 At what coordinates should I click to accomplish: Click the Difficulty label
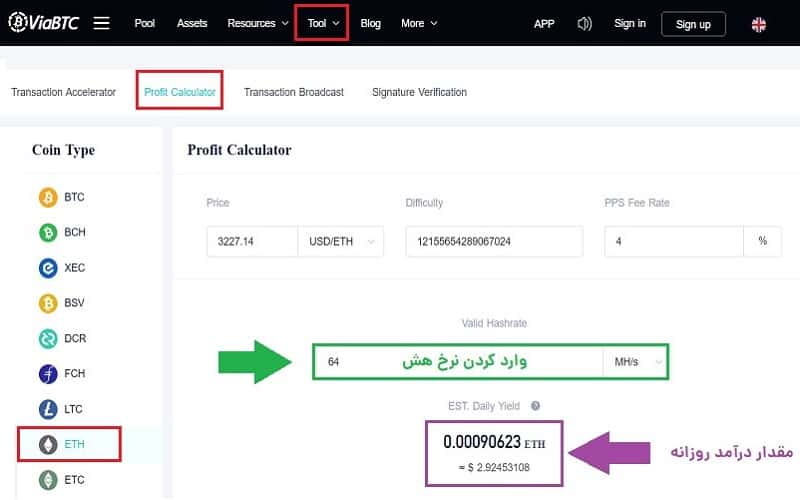click(x=424, y=203)
